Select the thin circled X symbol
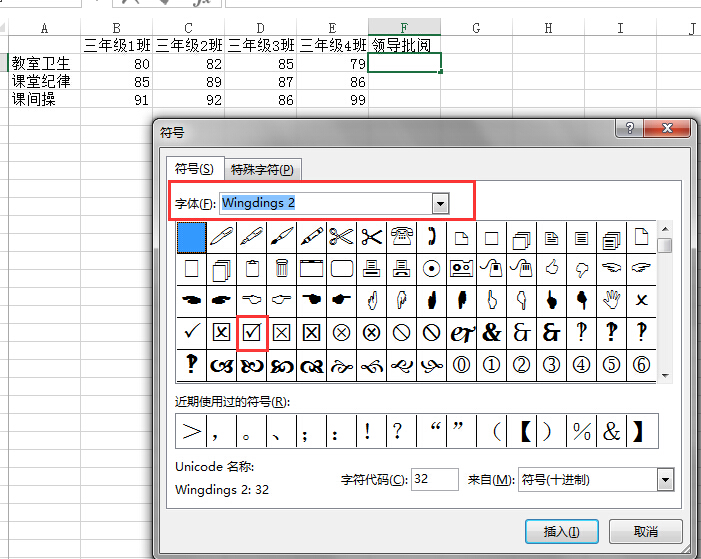This screenshot has height=559, width=701. point(342,333)
